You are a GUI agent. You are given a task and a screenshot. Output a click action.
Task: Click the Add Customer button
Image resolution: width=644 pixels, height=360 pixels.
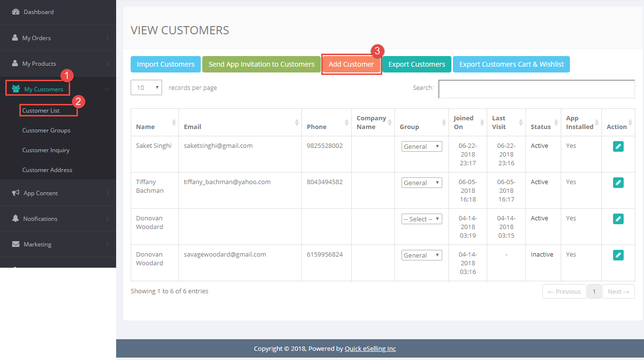coord(352,64)
